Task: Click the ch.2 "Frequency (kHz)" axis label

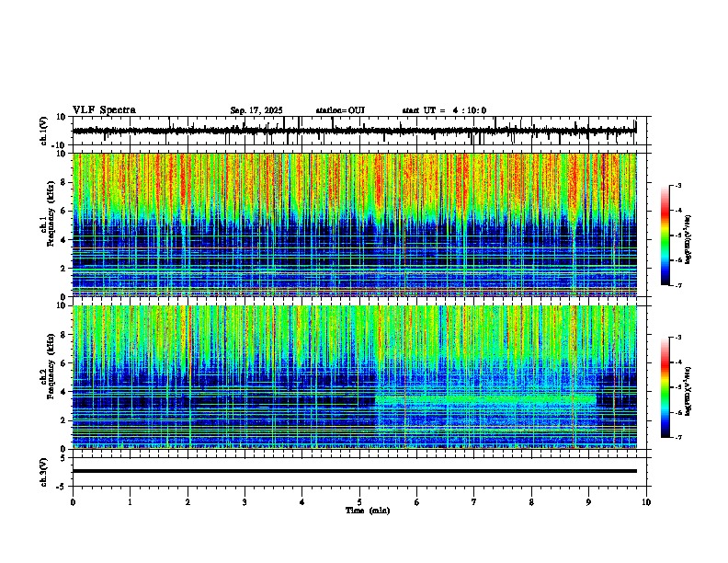Action: (x=51, y=366)
